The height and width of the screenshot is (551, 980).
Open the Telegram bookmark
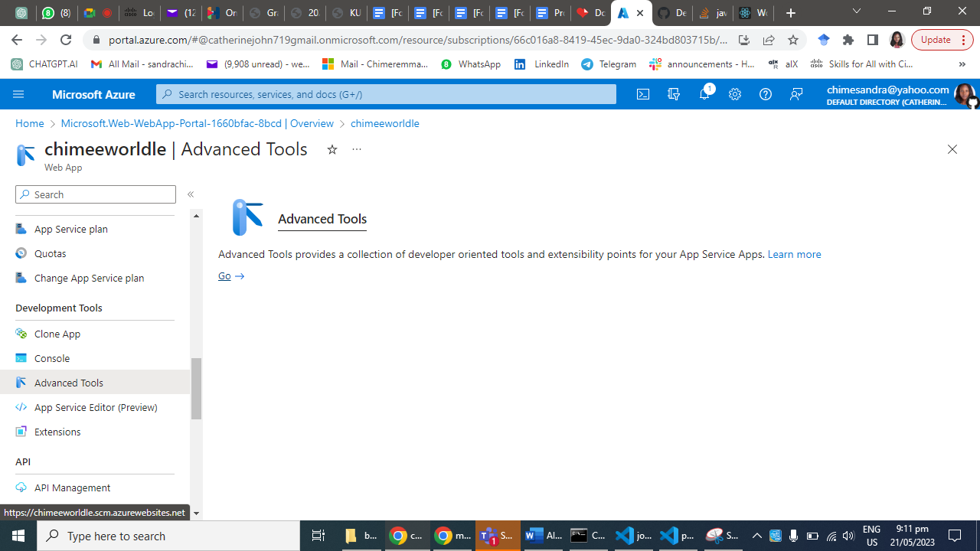[609, 64]
